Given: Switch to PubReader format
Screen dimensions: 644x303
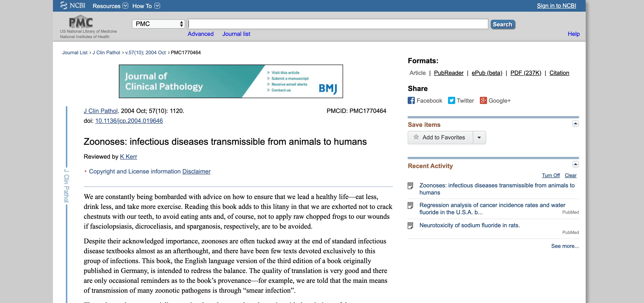Looking at the screenshot, I should [448, 73].
